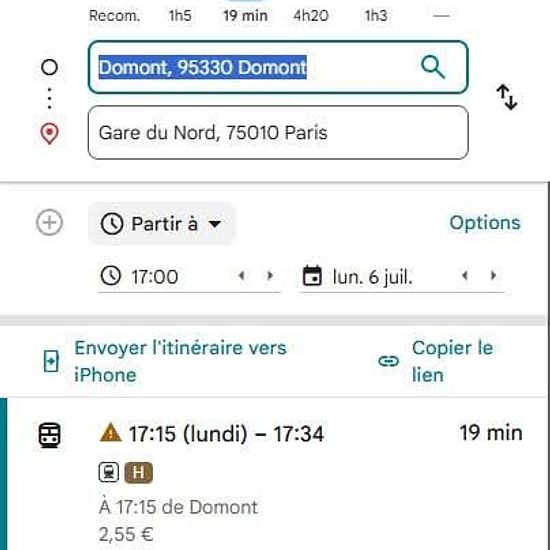This screenshot has width=550, height=550.
Task: Click Copier le lien
Action: (x=452, y=361)
